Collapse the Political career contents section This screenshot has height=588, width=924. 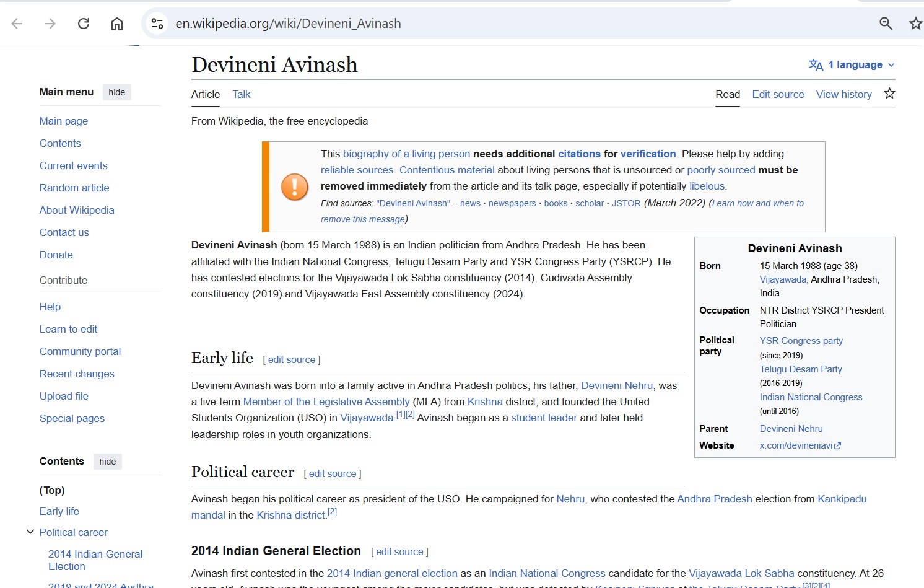(30, 532)
